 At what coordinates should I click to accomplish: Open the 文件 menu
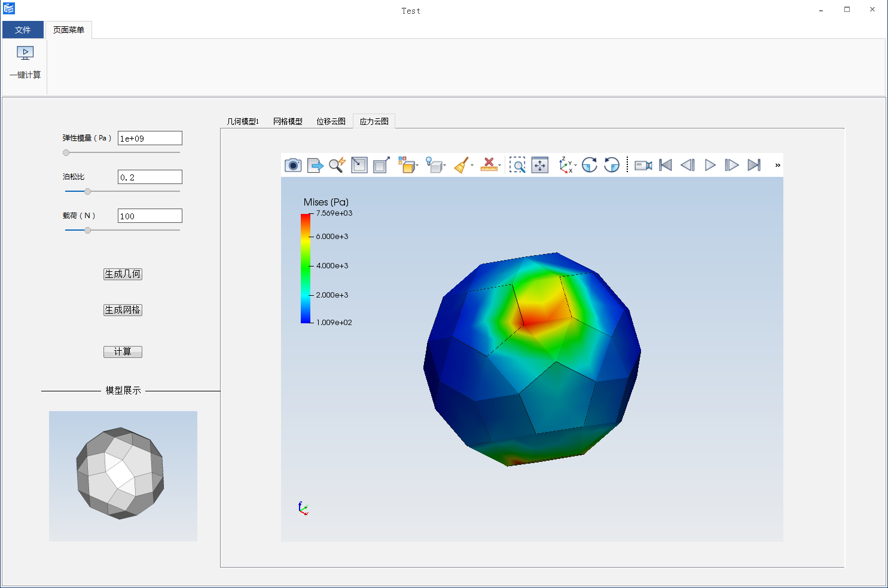(23, 30)
